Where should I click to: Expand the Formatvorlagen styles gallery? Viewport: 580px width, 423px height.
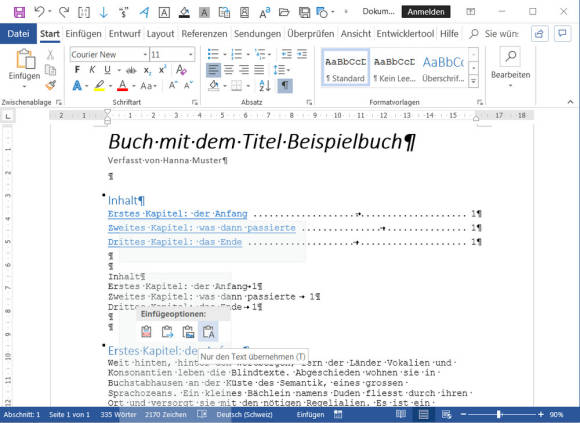473,81
